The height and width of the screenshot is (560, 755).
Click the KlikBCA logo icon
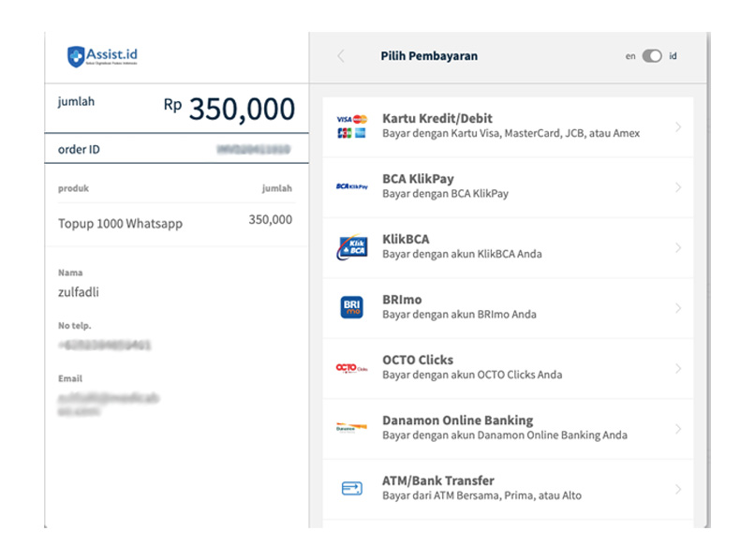(352, 247)
